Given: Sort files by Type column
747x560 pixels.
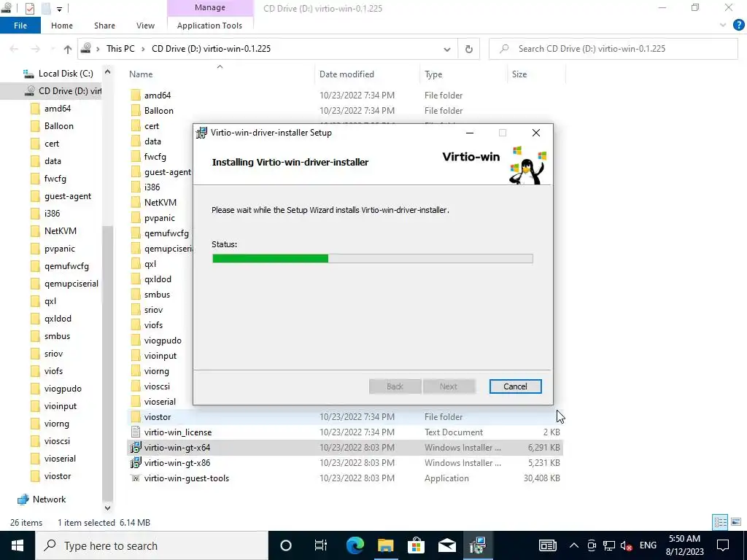Looking at the screenshot, I should point(433,74).
